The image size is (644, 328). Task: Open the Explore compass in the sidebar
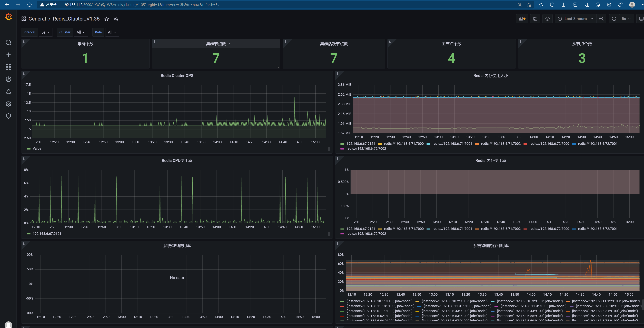[8, 79]
